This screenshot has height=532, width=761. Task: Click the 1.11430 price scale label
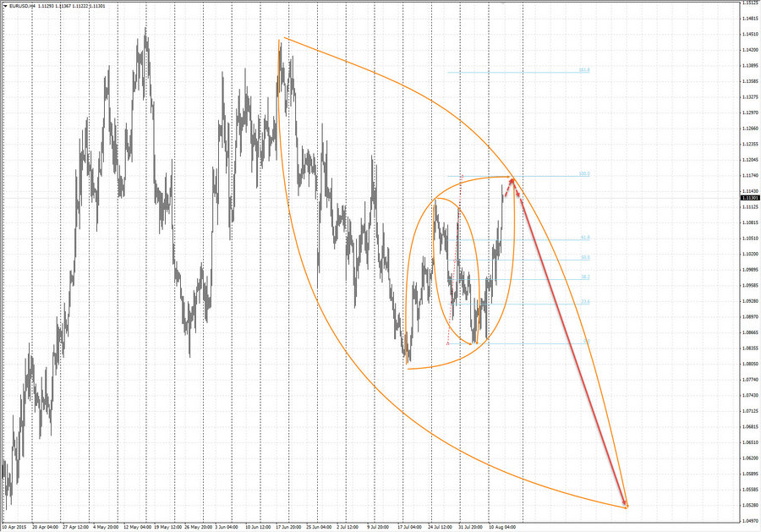pos(750,191)
